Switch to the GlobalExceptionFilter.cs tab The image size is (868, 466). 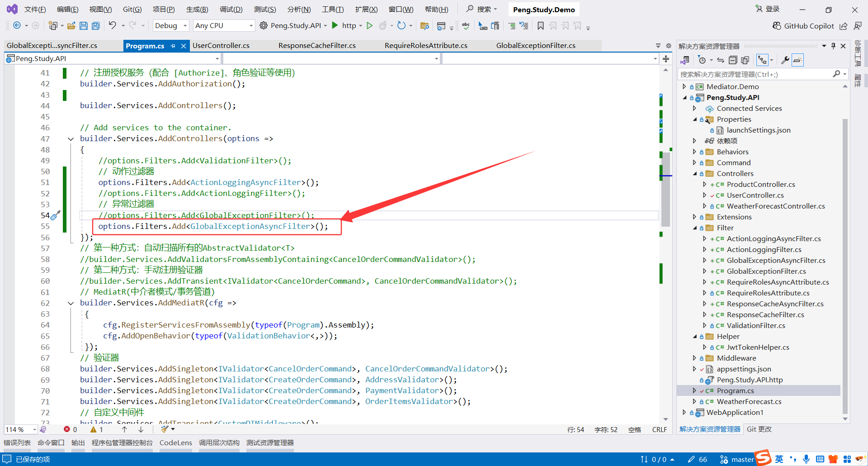(x=536, y=46)
